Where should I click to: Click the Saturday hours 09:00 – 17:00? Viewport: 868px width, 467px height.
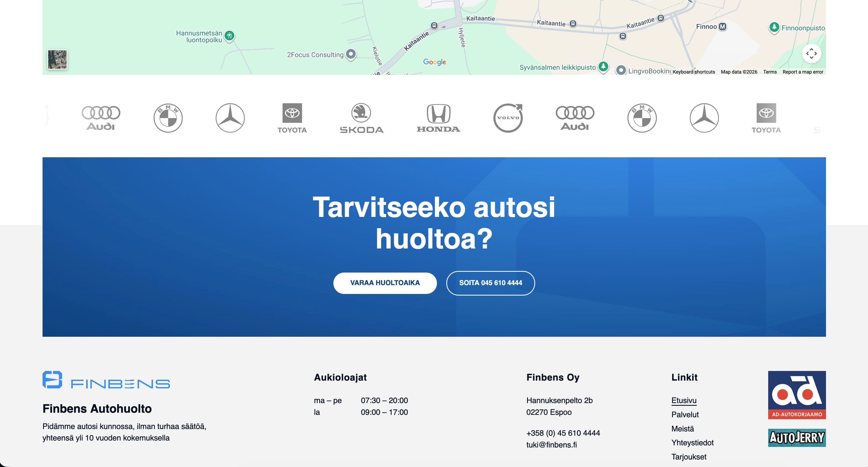(384, 412)
